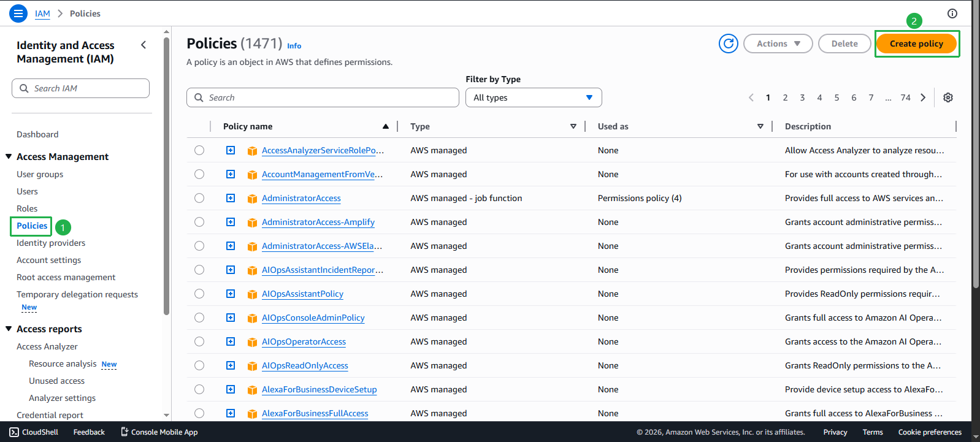This screenshot has width=980, height=442.
Task: Open Account settings in sidebar
Action: point(48,260)
